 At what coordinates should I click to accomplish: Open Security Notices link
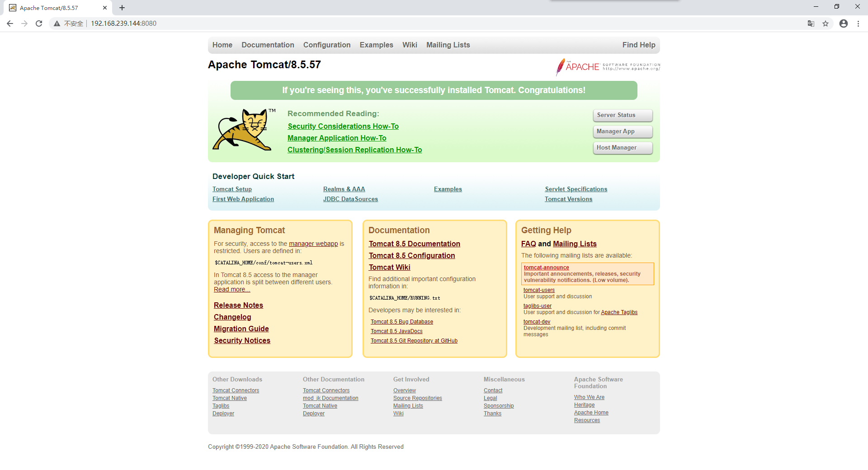tap(242, 341)
